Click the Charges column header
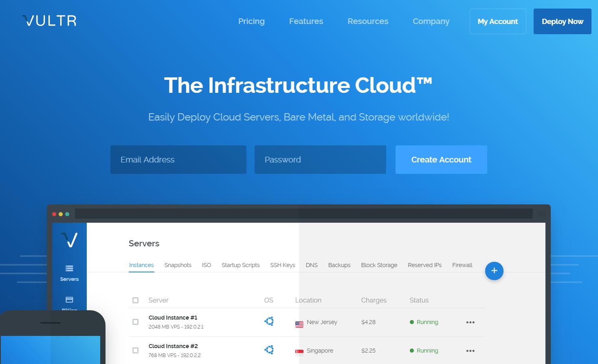 (374, 300)
